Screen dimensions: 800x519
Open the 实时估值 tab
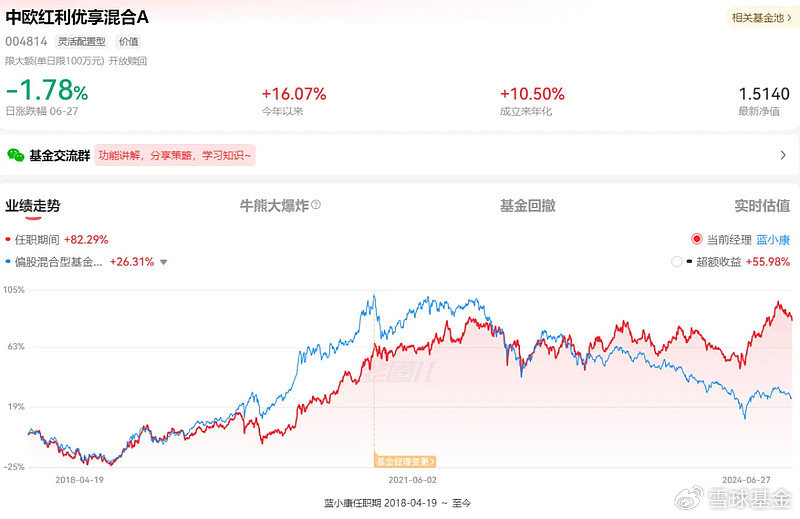pos(762,206)
